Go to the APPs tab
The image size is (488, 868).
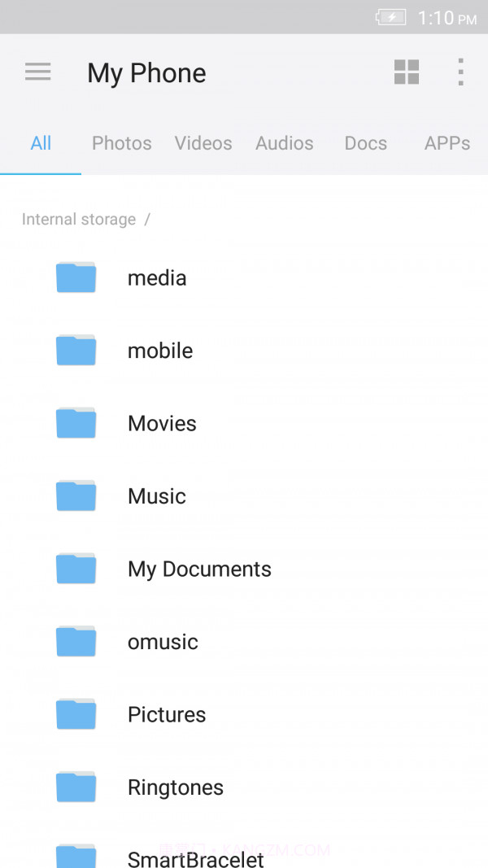pos(447,143)
